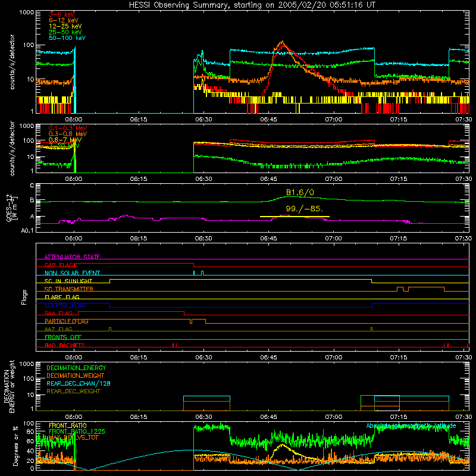Click the GOES-12 axis label
The height and width of the screenshot is (476, 476).
[x=12, y=208]
